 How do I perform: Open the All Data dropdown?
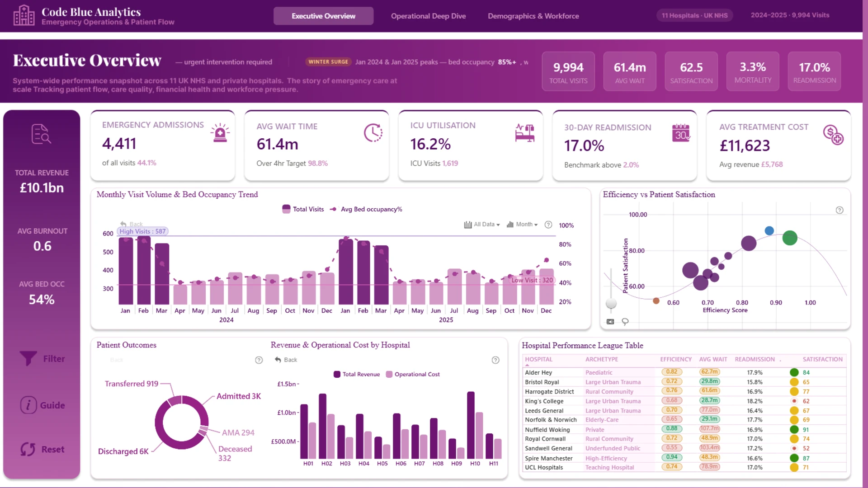click(482, 225)
